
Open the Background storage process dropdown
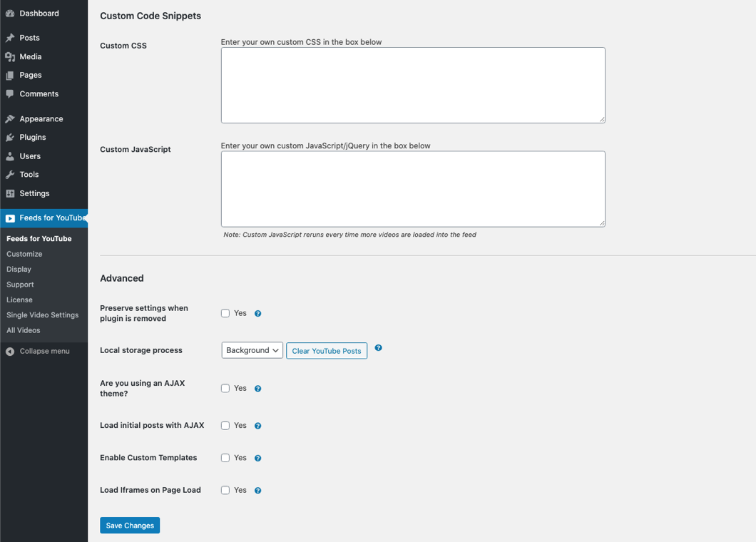tap(252, 350)
